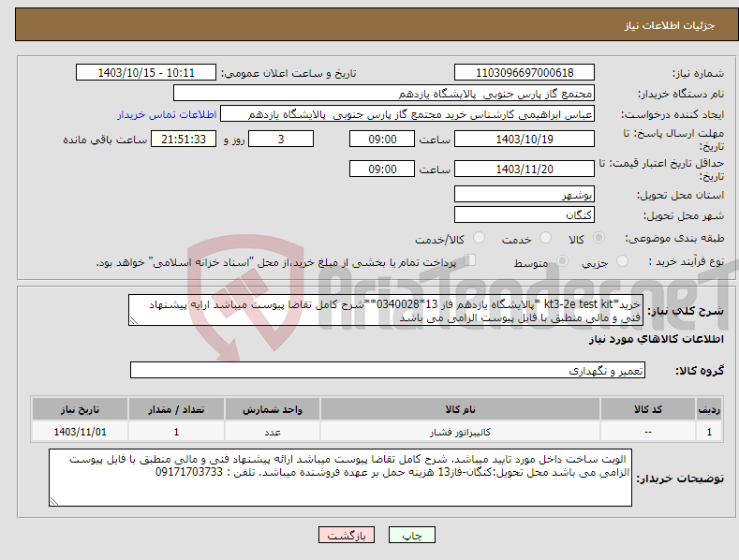
Task: Open the buyer contact info link
Action: [x=167, y=114]
